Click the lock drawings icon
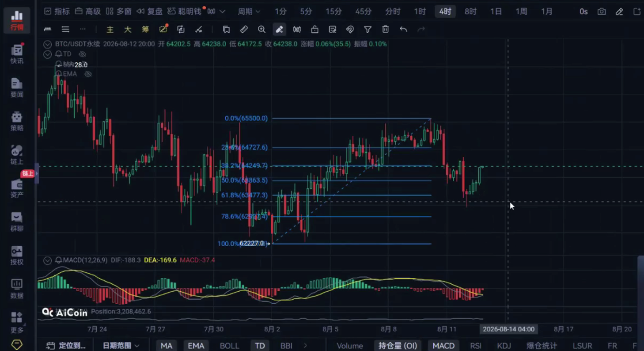The image size is (644, 351). point(314,29)
